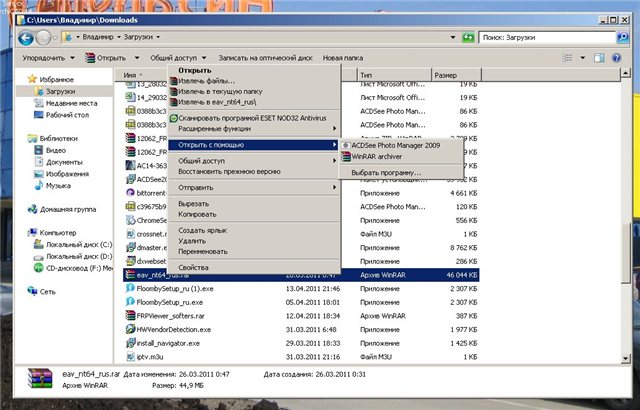The image size is (640, 410).
Task: Open Загрузки in the Favorites sidebar
Action: pyautogui.click(x=60, y=91)
